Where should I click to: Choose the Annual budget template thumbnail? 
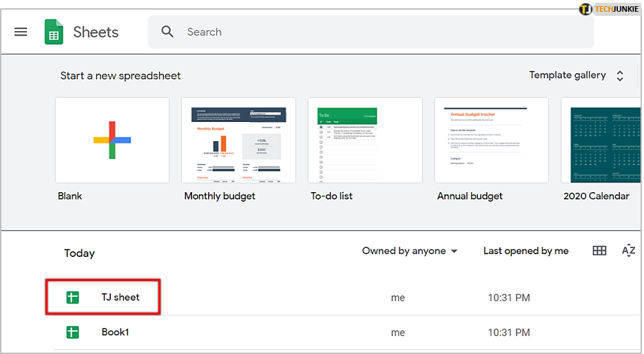coord(491,140)
